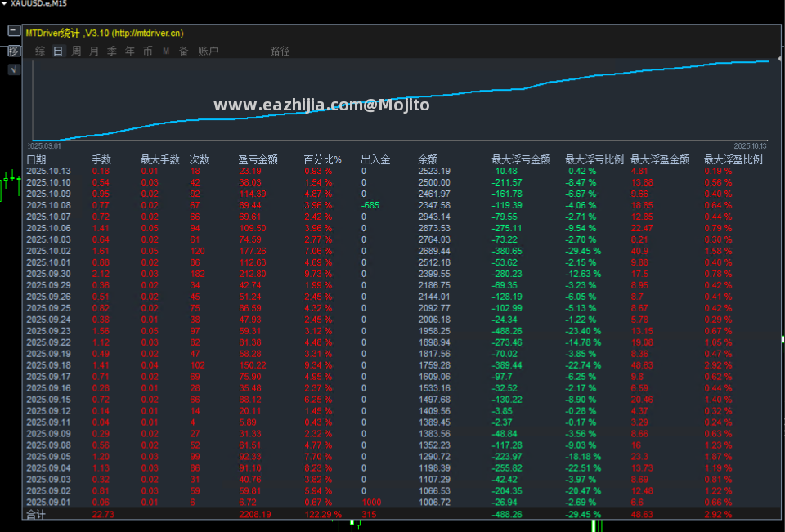The height and width of the screenshot is (532, 785).
Task: Open the M magic-number tab
Action: point(166,51)
